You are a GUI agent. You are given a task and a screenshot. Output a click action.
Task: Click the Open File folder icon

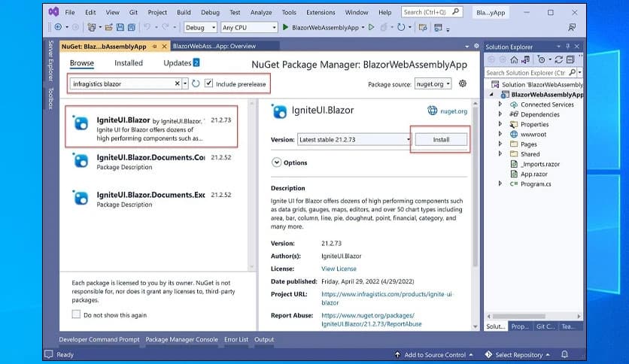(x=108, y=27)
